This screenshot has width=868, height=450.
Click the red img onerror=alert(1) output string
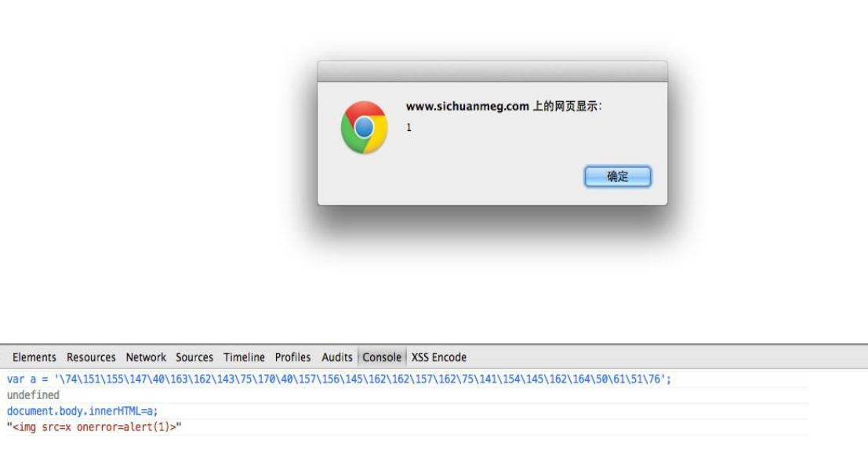[x=94, y=426]
